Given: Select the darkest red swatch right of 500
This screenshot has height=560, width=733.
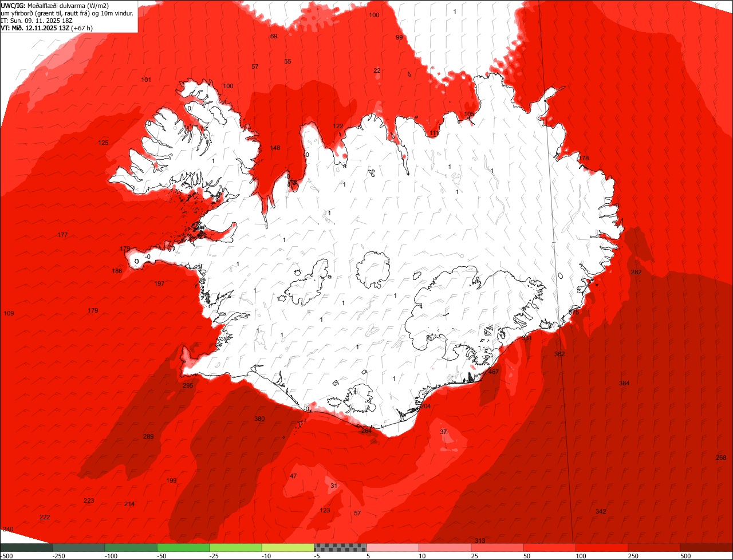Looking at the screenshot, I should point(707,547).
